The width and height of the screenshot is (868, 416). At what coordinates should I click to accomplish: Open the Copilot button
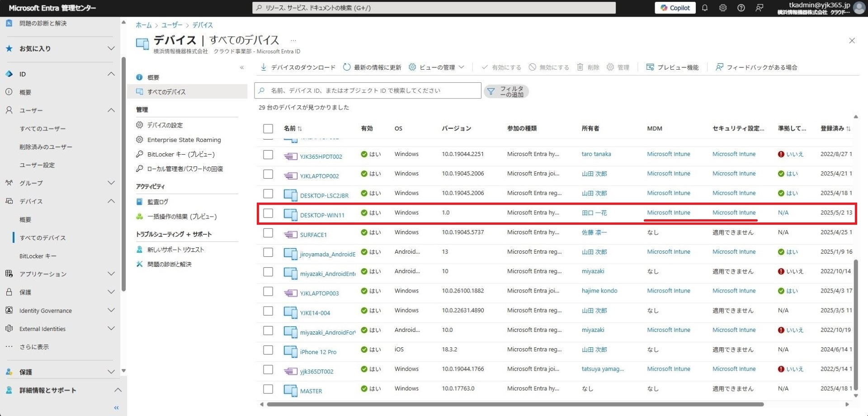pos(675,8)
